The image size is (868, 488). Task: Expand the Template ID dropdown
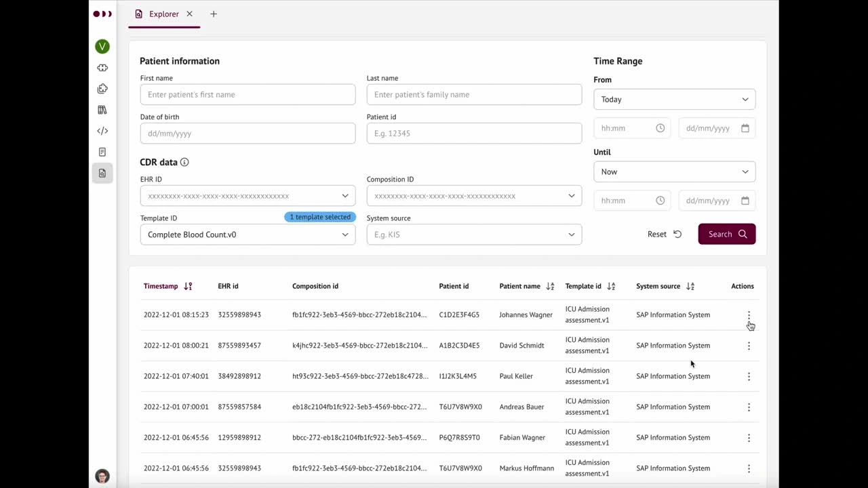[248, 235]
